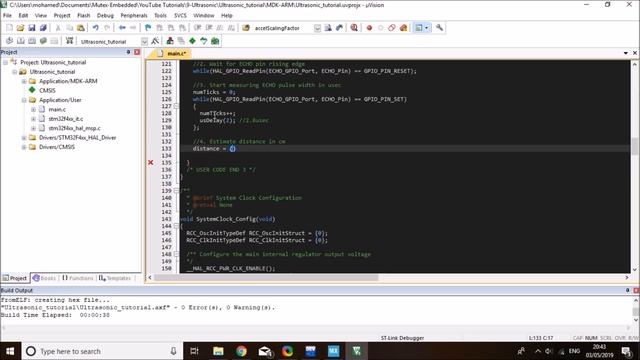Collapse the code block at line 127
This screenshot has width=640, height=360.
pyautogui.click(x=176, y=106)
